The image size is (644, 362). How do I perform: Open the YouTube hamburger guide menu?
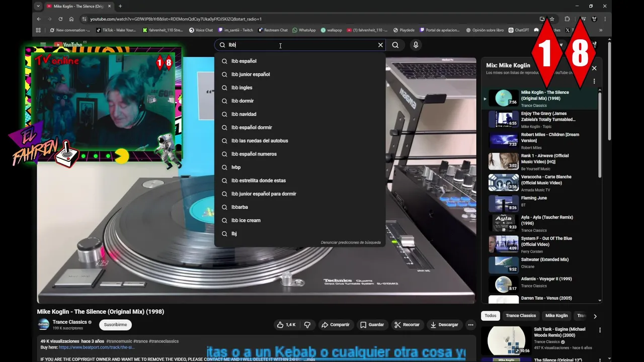pos(43,45)
